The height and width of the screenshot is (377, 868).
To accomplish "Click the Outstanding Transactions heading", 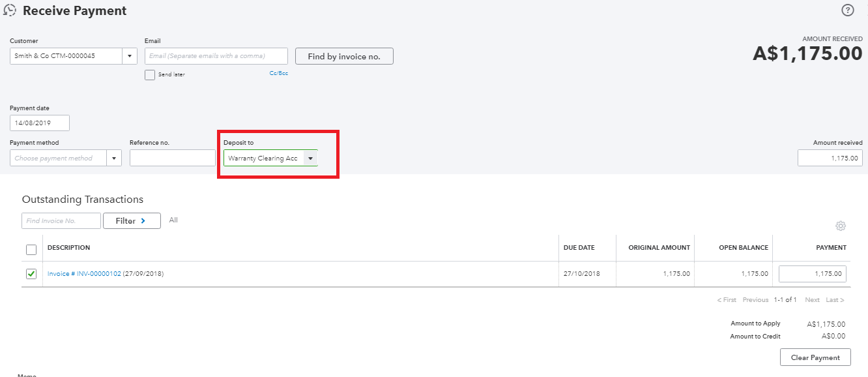I will coord(83,200).
